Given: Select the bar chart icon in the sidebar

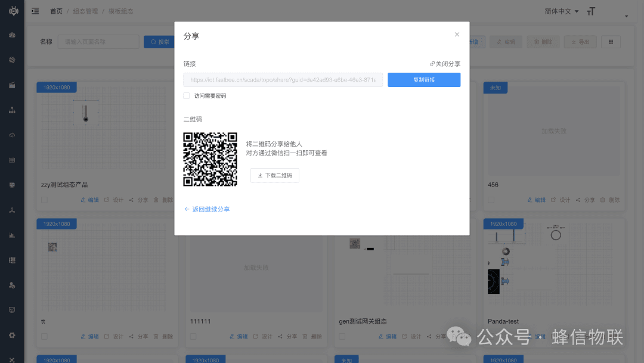Looking at the screenshot, I should [13, 235].
